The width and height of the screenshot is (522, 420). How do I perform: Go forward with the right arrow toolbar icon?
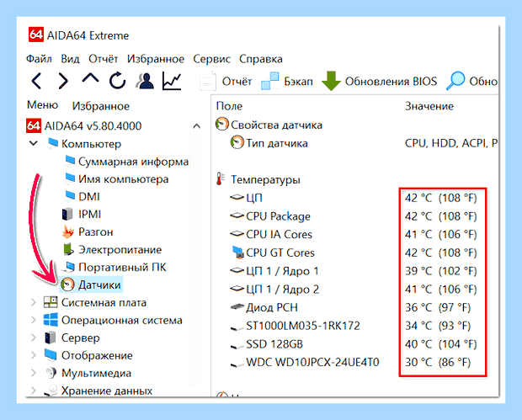point(63,81)
